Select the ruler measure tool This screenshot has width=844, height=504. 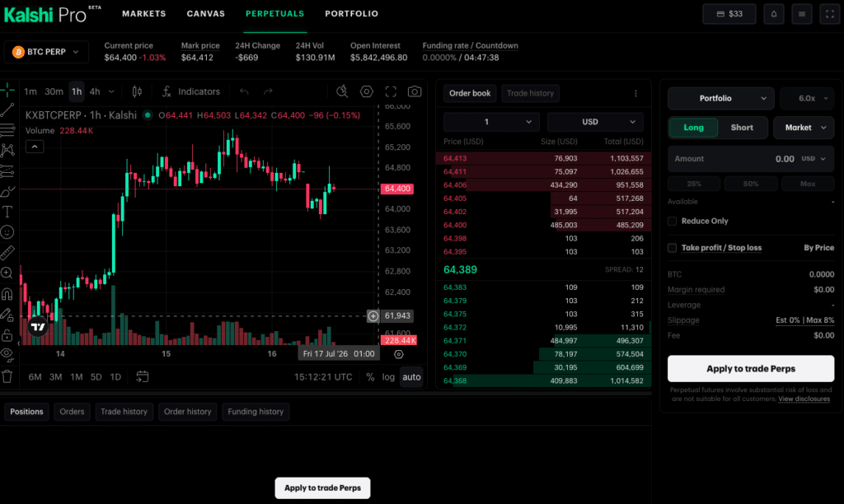point(7,252)
